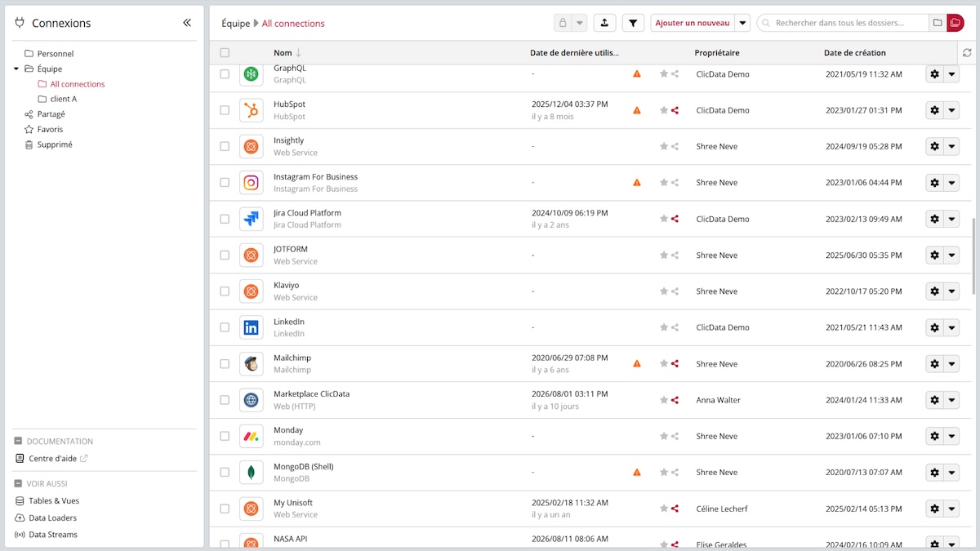Screen dimensions: 980x551
Task: Click the upload icon in toolbar
Action: (x=604, y=23)
